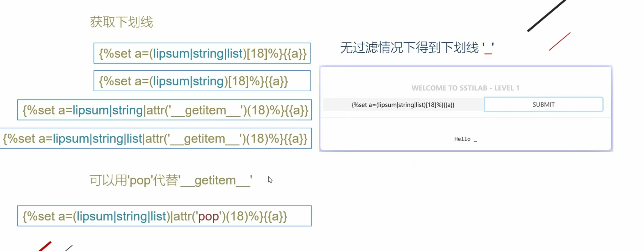Click the thin red diagonal line top right
This screenshot has width=644, height=251.
pos(559,41)
